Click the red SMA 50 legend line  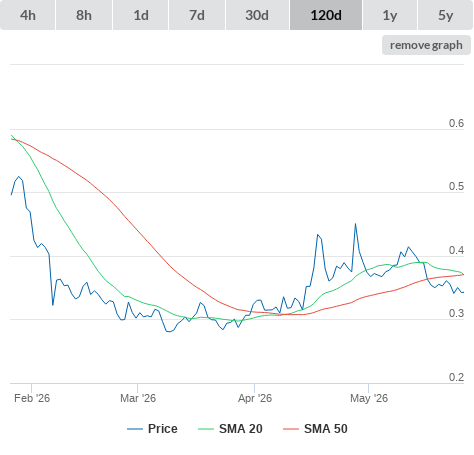pyautogui.click(x=291, y=429)
